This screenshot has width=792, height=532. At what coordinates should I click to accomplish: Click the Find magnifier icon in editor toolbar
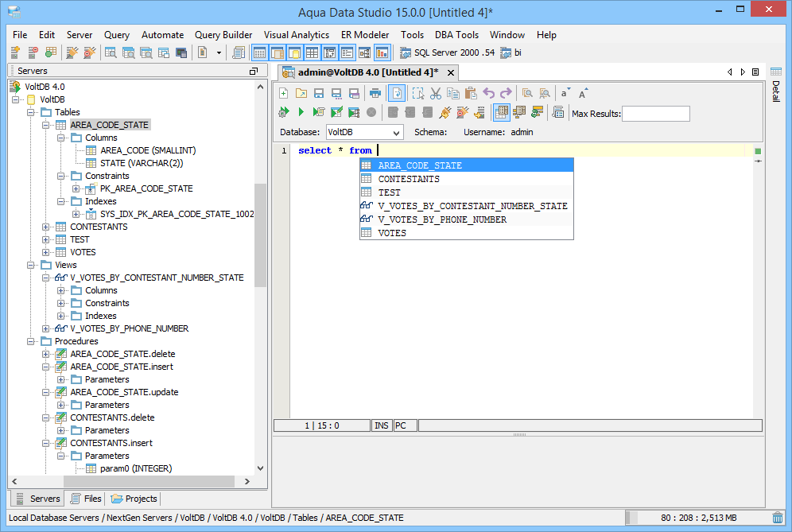(x=527, y=94)
